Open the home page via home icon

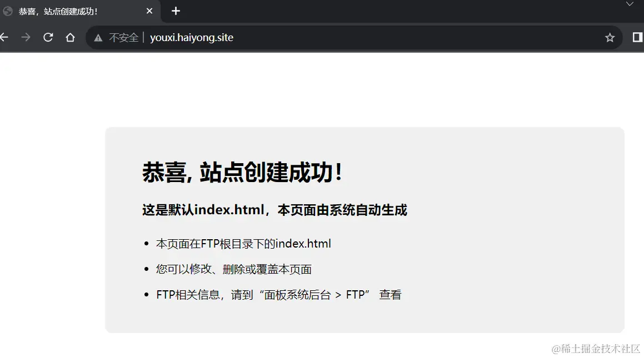point(70,37)
